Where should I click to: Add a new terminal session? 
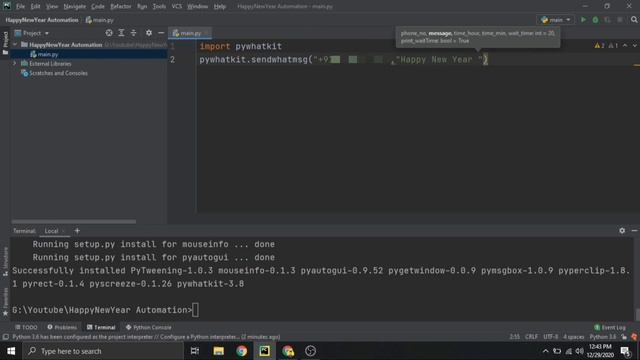77,231
